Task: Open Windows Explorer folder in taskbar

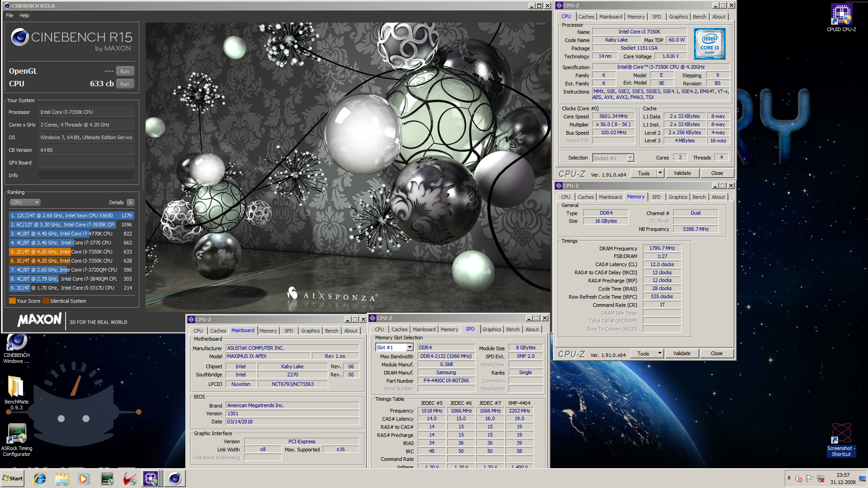Action: point(62,479)
